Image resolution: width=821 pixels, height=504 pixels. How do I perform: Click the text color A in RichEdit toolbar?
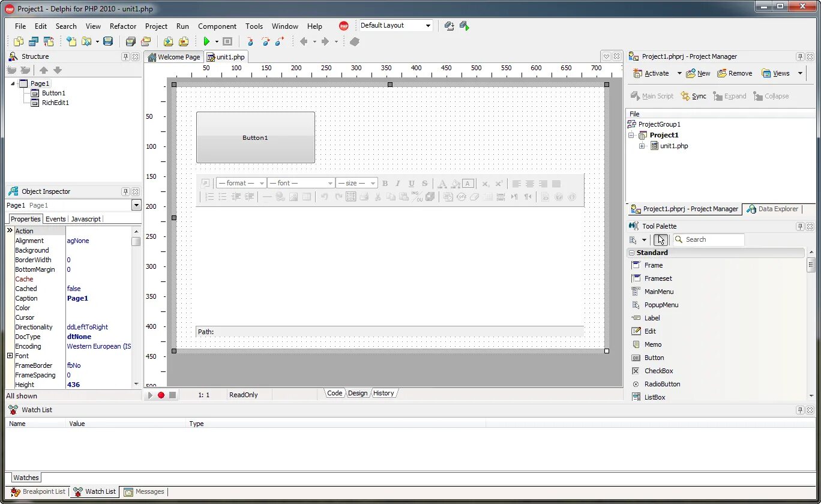442,184
